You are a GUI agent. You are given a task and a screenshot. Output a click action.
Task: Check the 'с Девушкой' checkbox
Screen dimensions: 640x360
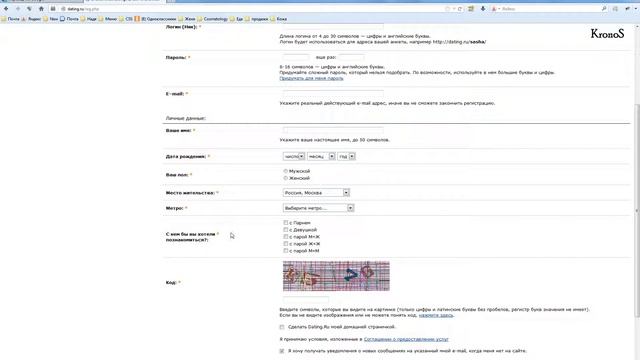pyautogui.click(x=286, y=229)
